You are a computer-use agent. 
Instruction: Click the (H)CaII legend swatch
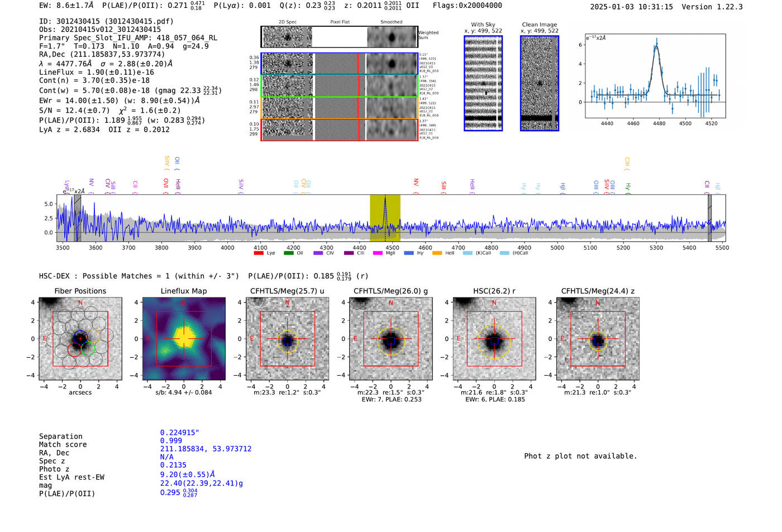point(504,253)
